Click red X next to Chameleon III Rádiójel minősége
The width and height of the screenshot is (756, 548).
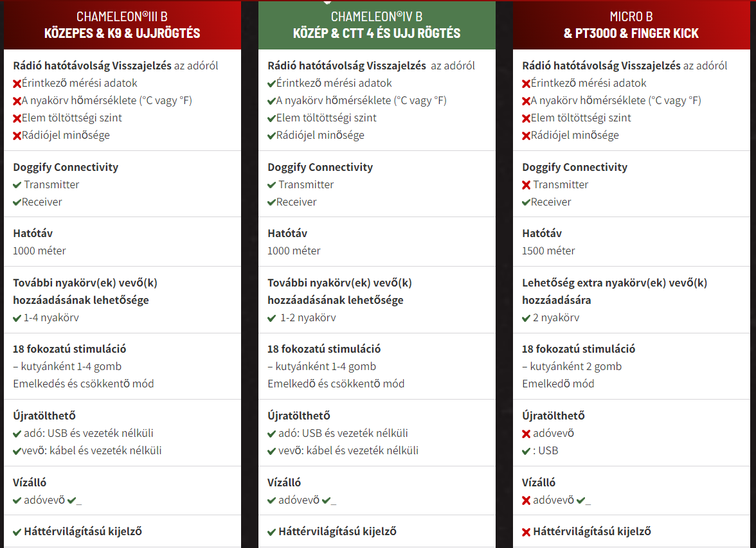pos(17,136)
